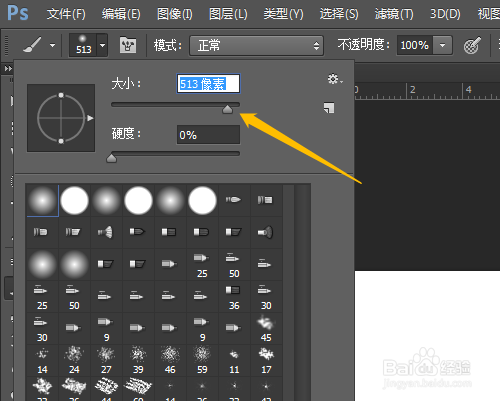
Task: Select the highlighted soft round brush preset
Action: tap(42, 200)
